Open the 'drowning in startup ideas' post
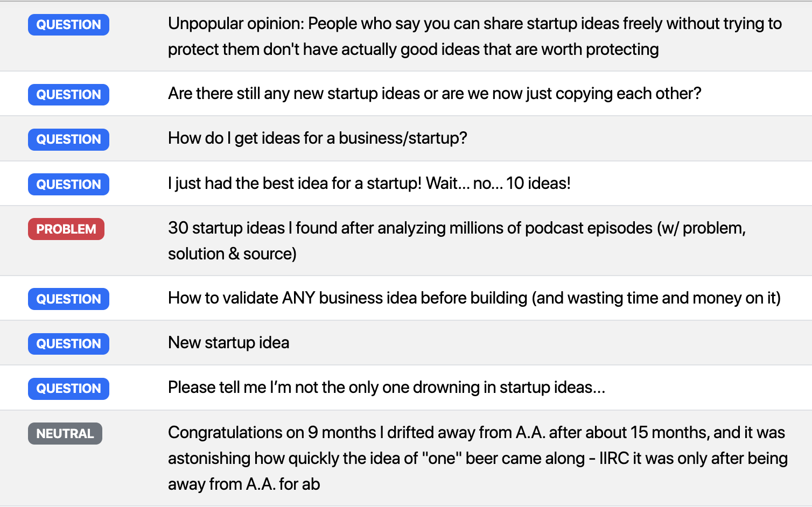Screen dimensions: 812x507 pos(387,388)
